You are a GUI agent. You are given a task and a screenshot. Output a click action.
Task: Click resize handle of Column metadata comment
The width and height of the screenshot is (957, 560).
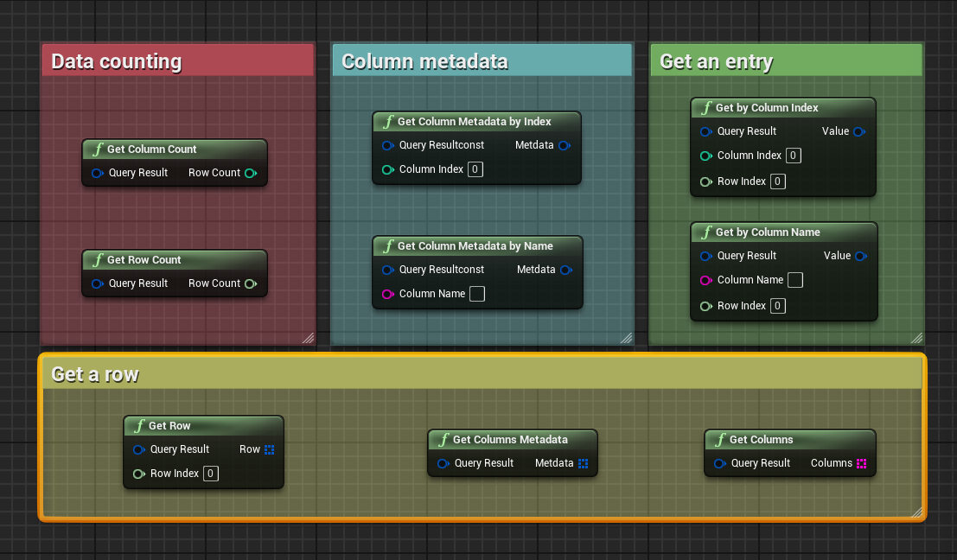click(x=626, y=339)
